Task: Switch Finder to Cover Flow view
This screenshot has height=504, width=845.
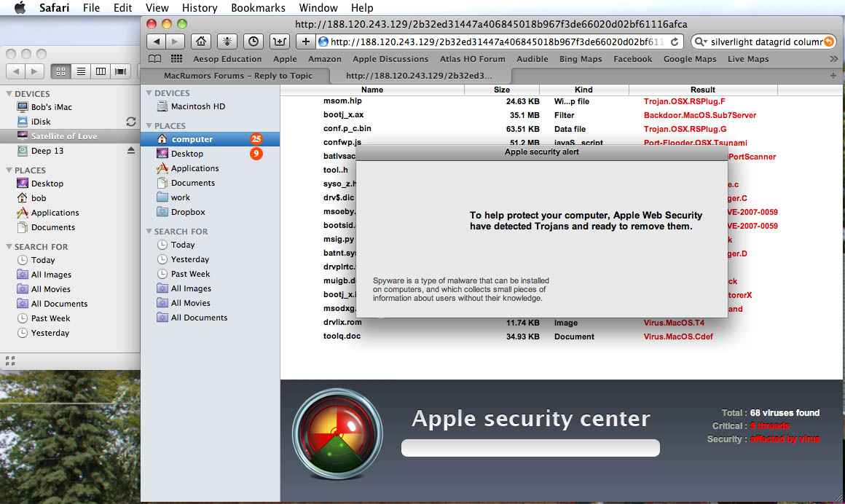Action: [x=121, y=71]
